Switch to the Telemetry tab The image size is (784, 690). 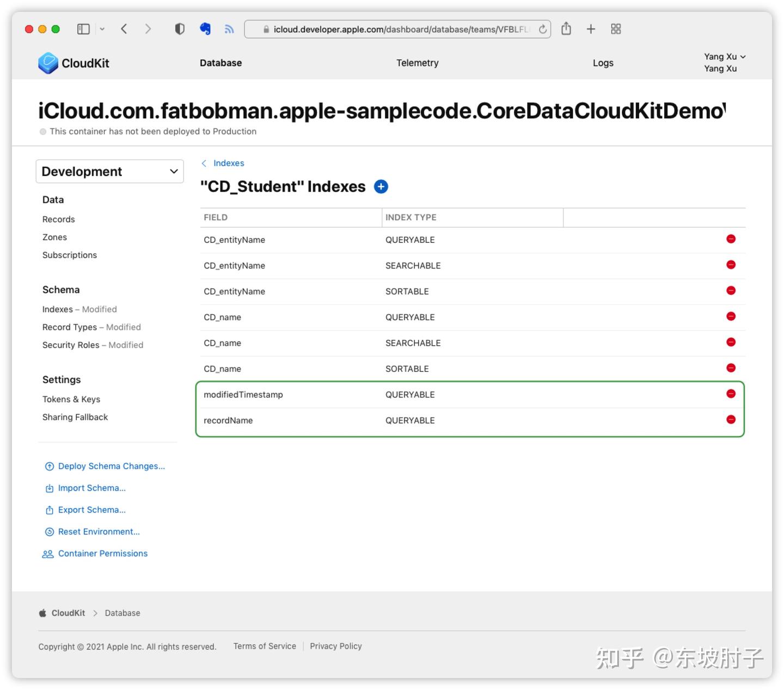[x=417, y=63]
